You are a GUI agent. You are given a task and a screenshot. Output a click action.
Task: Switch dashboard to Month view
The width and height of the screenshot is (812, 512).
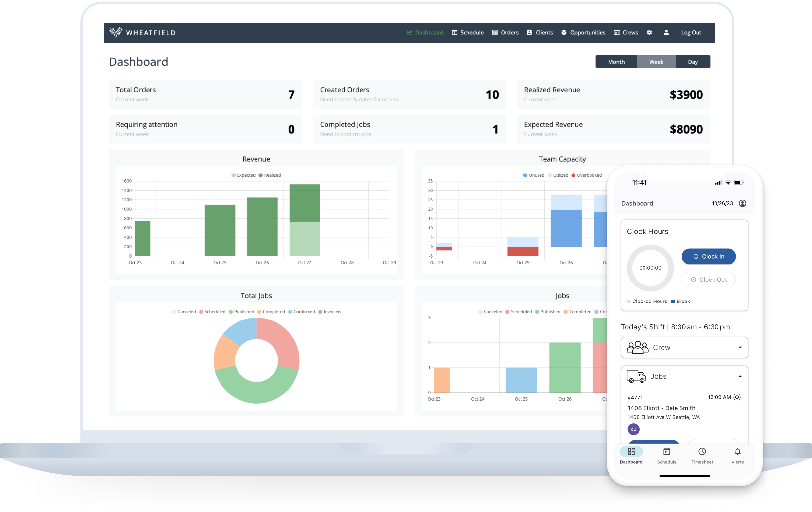coord(616,62)
